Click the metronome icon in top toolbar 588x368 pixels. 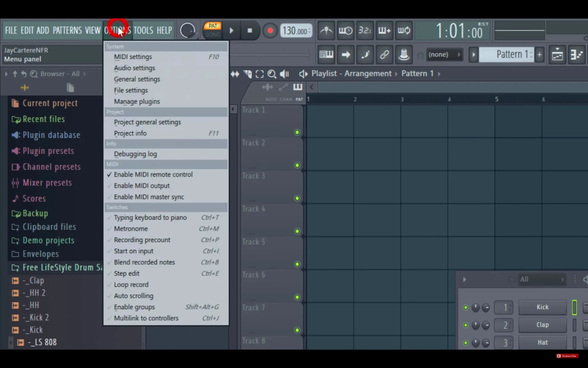(x=326, y=31)
